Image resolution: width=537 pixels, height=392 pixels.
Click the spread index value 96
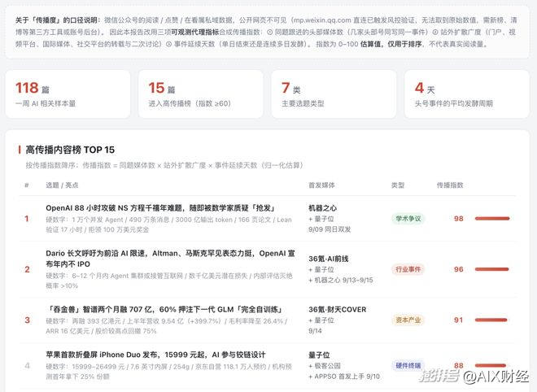coord(459,269)
